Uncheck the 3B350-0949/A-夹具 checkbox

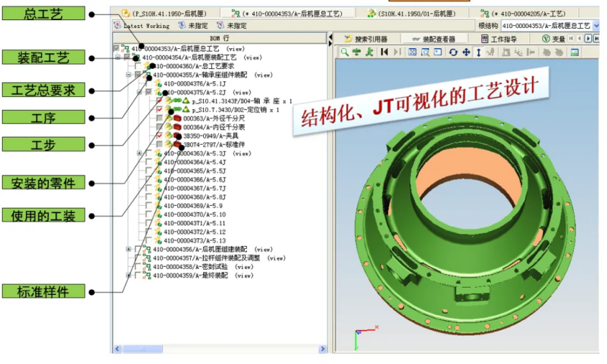pos(159,135)
